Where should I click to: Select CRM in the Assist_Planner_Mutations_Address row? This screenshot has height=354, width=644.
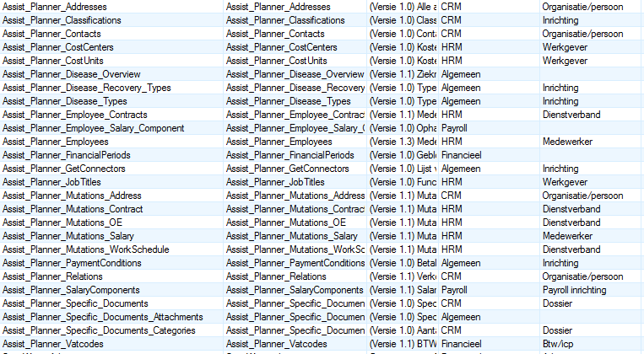pyautogui.click(x=451, y=196)
